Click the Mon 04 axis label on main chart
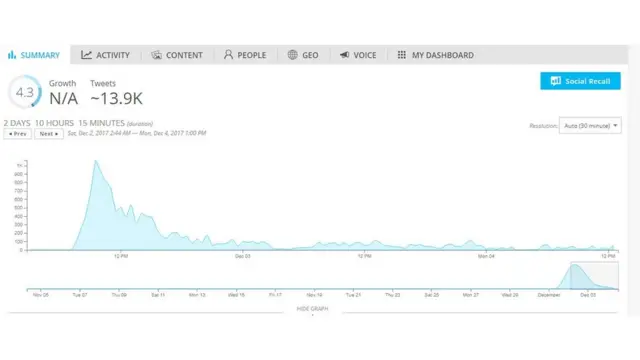The height and width of the screenshot is (360, 640). click(486, 256)
